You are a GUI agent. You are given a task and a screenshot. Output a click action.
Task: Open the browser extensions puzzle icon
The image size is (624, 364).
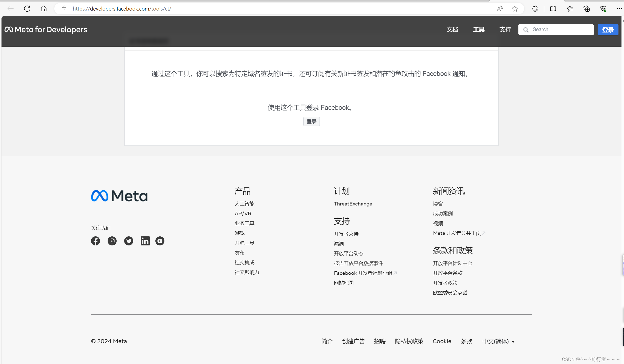[535, 9]
